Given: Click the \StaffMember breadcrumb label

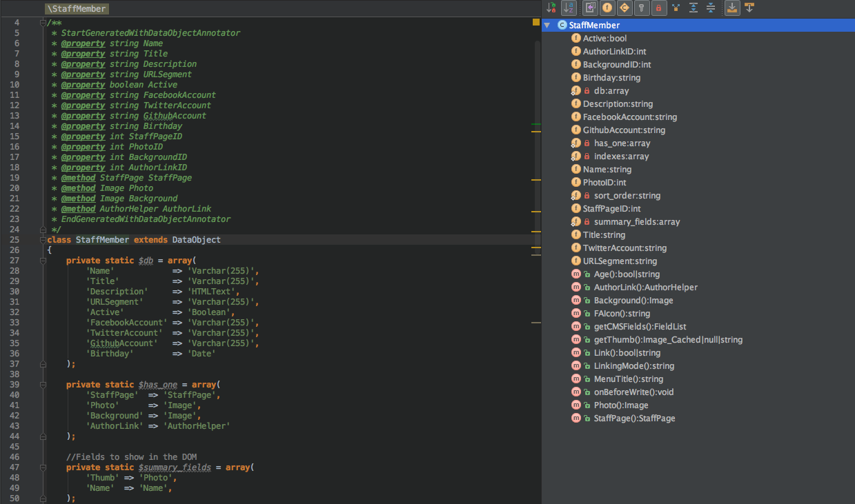Looking at the screenshot, I should tap(76, 8).
